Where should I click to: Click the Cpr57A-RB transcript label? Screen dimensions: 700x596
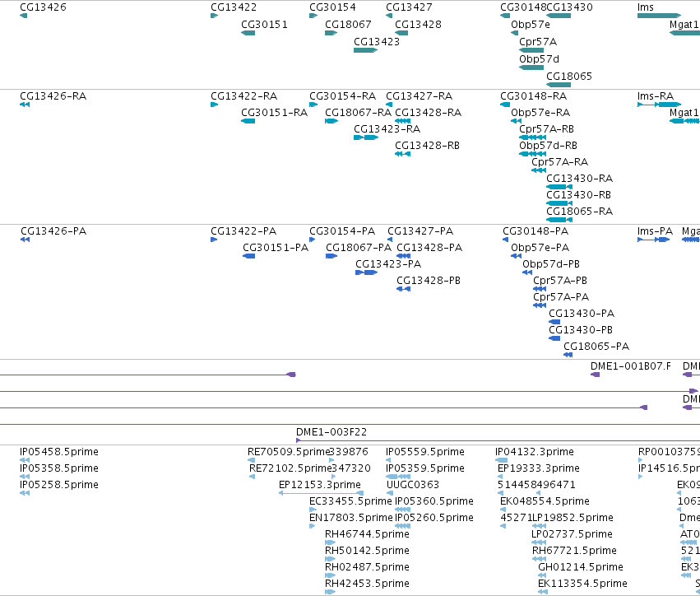546,129
